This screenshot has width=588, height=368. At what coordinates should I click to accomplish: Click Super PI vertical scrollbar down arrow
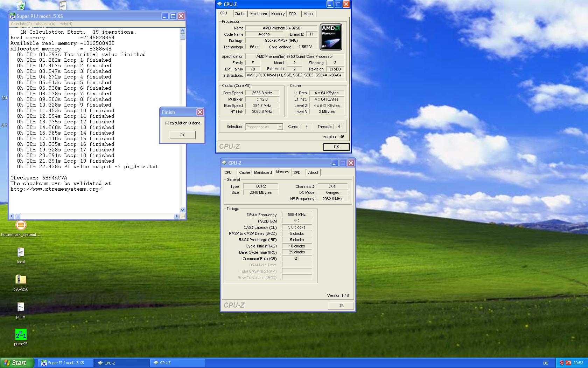pos(182,210)
